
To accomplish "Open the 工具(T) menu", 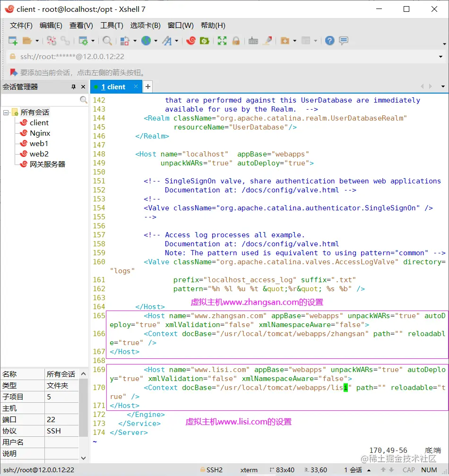I will coord(112,26).
